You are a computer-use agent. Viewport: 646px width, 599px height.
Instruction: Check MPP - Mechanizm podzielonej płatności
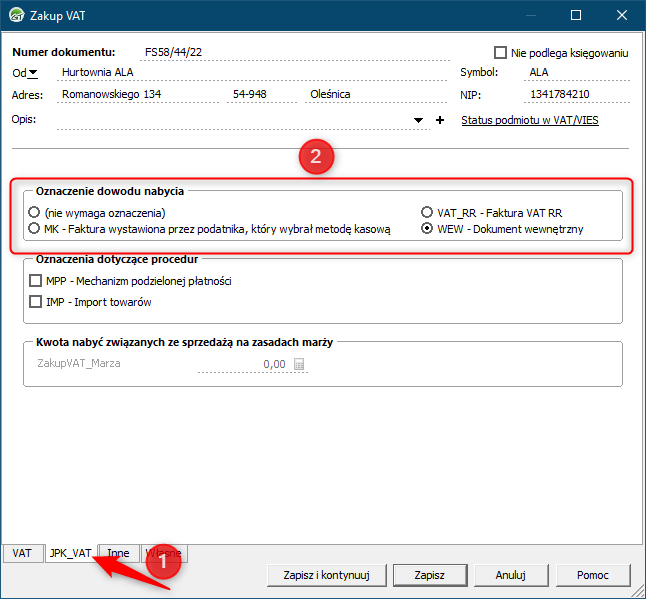(x=36, y=282)
